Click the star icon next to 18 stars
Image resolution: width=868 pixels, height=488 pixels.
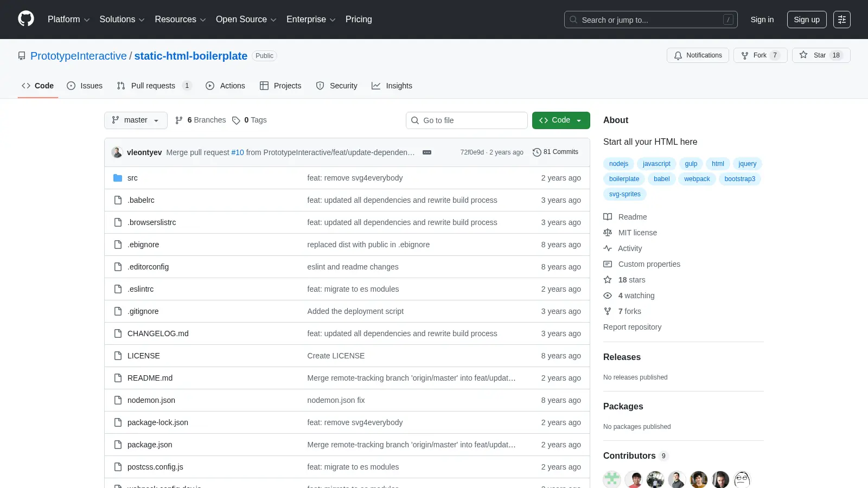tap(608, 280)
